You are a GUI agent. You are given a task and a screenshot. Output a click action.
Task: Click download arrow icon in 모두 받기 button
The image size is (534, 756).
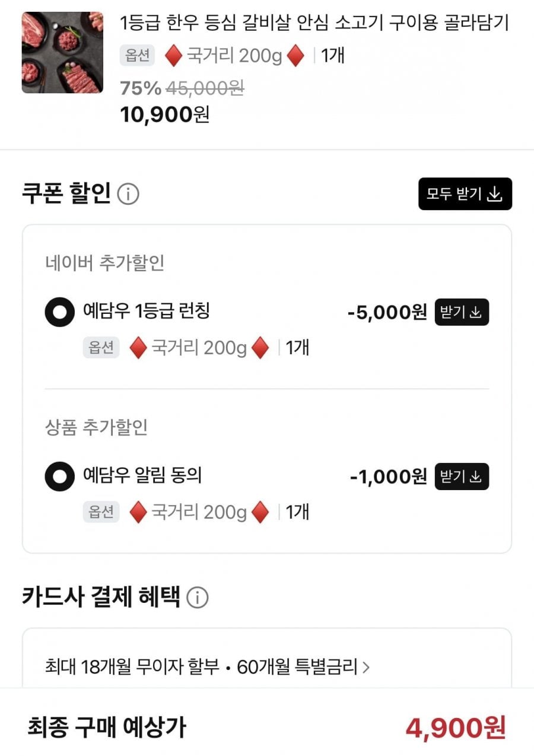click(x=494, y=194)
